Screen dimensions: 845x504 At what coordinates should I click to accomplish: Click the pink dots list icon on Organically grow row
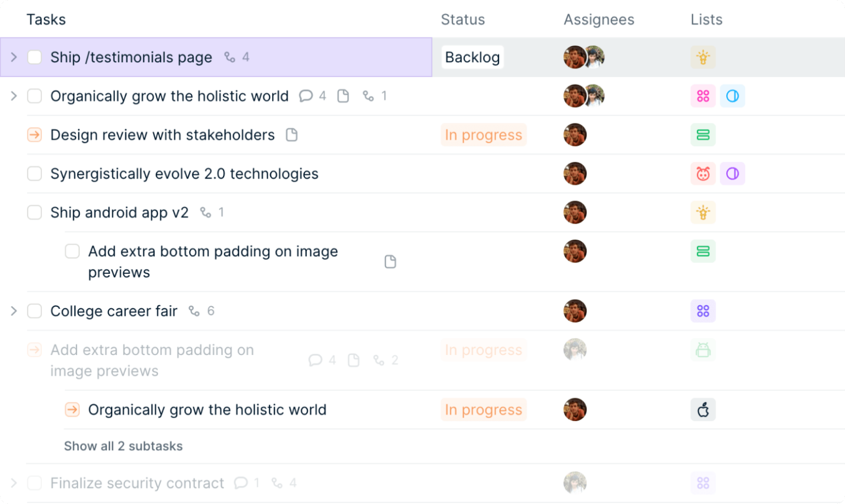coord(703,96)
